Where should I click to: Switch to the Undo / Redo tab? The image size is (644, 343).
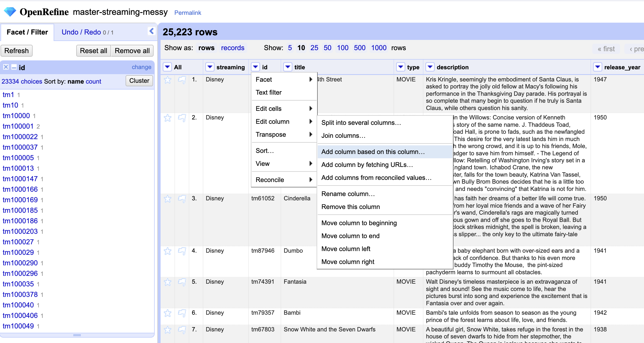[x=87, y=32]
